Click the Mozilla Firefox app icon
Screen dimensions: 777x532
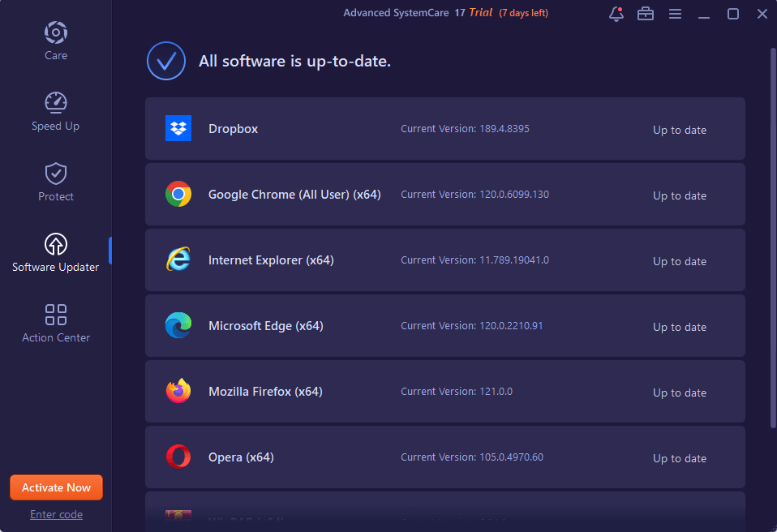[x=178, y=392]
